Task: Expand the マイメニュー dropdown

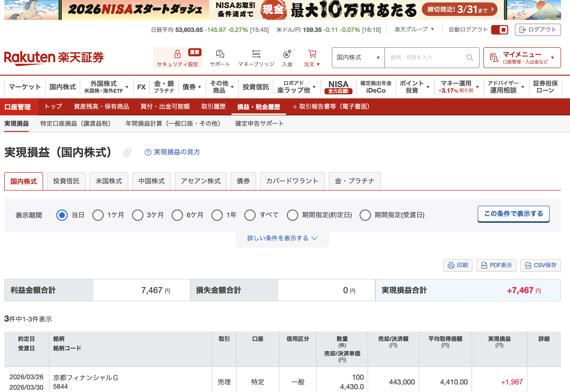Action: coord(522,57)
